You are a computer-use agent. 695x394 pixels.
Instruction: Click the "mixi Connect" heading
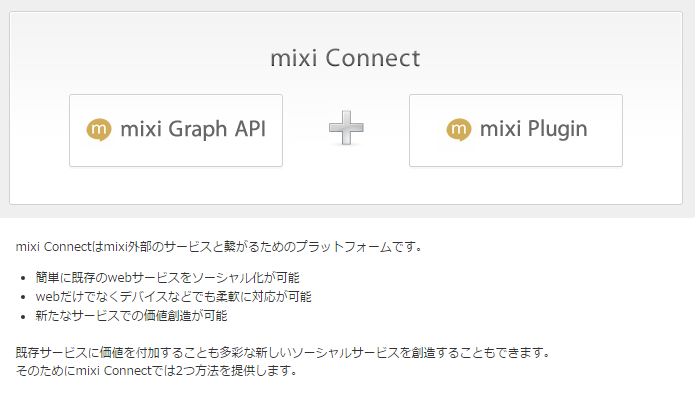(x=345, y=58)
